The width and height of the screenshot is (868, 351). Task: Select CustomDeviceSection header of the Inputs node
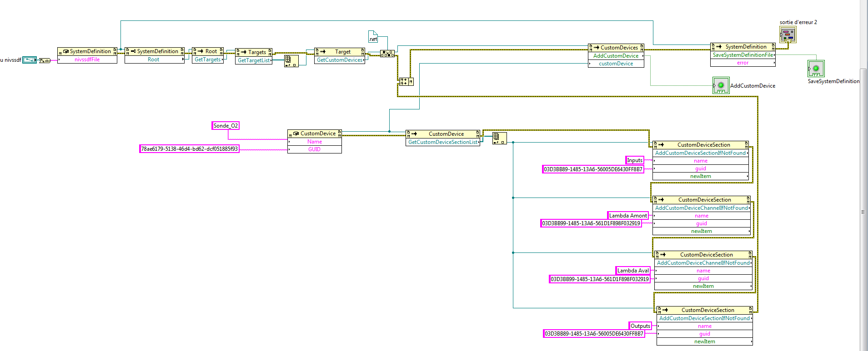701,145
